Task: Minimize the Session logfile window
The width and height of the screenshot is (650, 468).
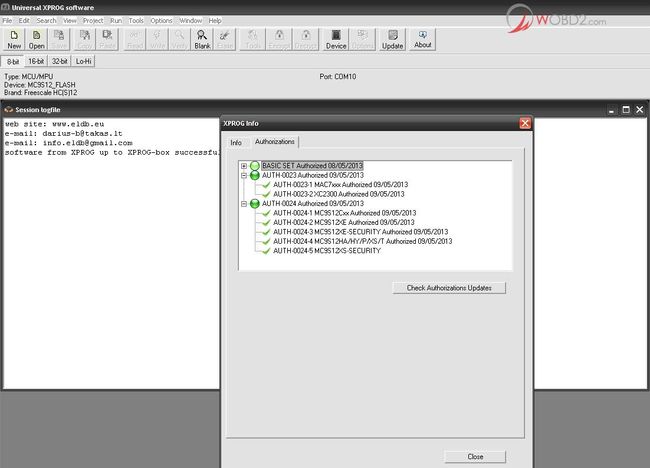Action: point(611,110)
